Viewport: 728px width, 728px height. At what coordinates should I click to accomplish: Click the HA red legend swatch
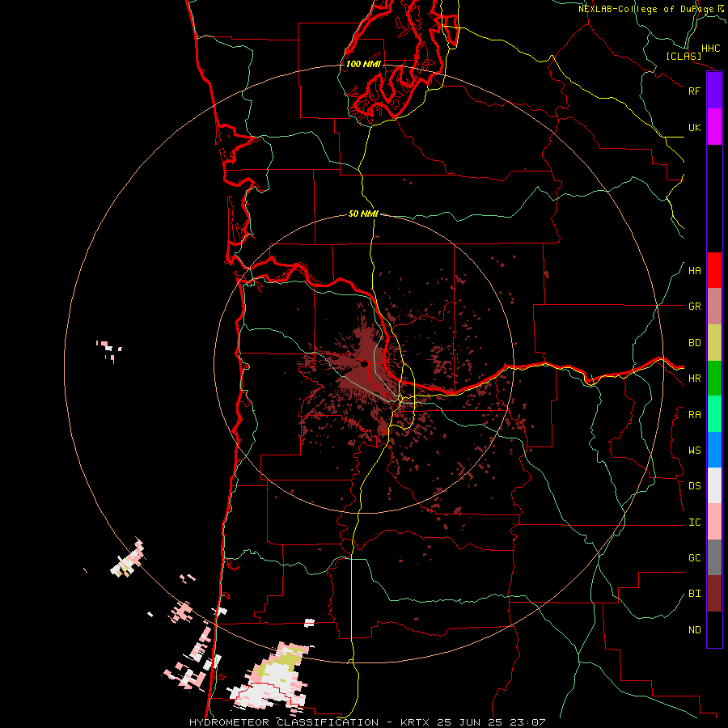714,270
